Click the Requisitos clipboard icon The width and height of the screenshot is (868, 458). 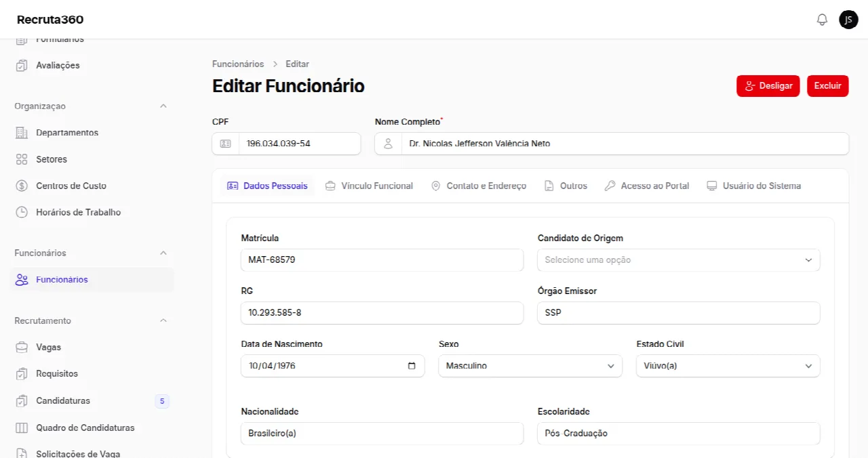tap(22, 374)
